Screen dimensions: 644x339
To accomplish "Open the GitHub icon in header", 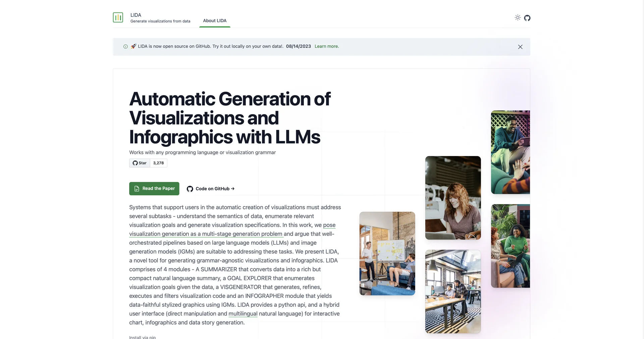I will tap(527, 18).
